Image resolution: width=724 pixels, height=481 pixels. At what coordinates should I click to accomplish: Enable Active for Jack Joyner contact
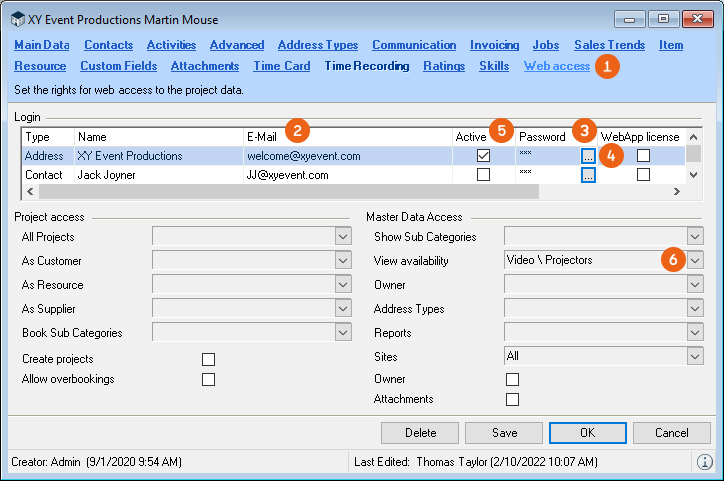pyautogui.click(x=484, y=175)
